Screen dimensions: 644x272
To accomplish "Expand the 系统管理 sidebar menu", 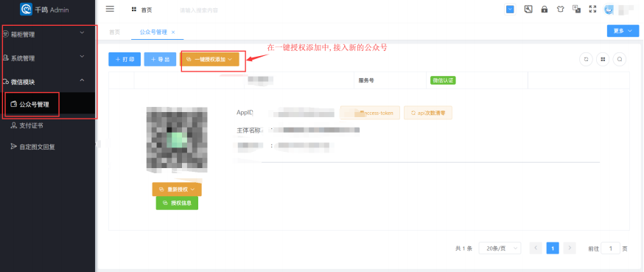I will point(48,58).
